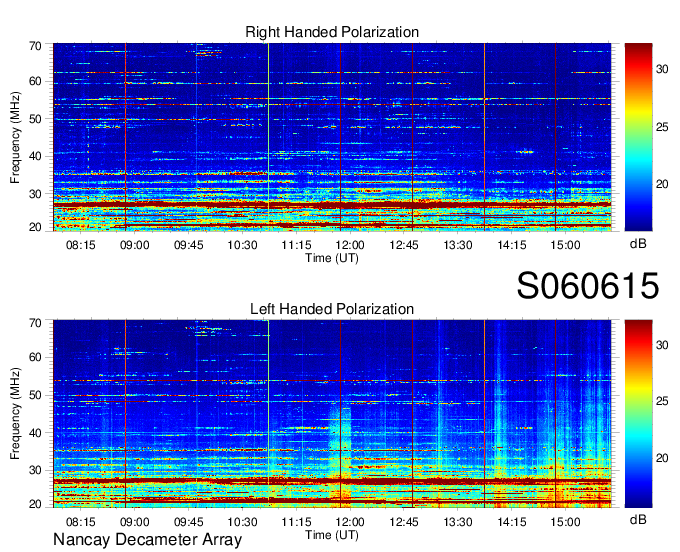
Task: Click the "Nancay Decameter Array" caption
Action: [147, 539]
